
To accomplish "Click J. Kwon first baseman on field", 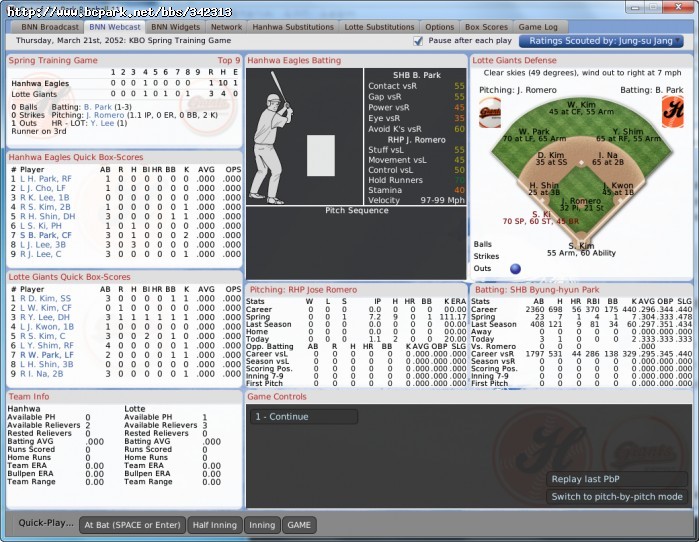I will click(618, 189).
